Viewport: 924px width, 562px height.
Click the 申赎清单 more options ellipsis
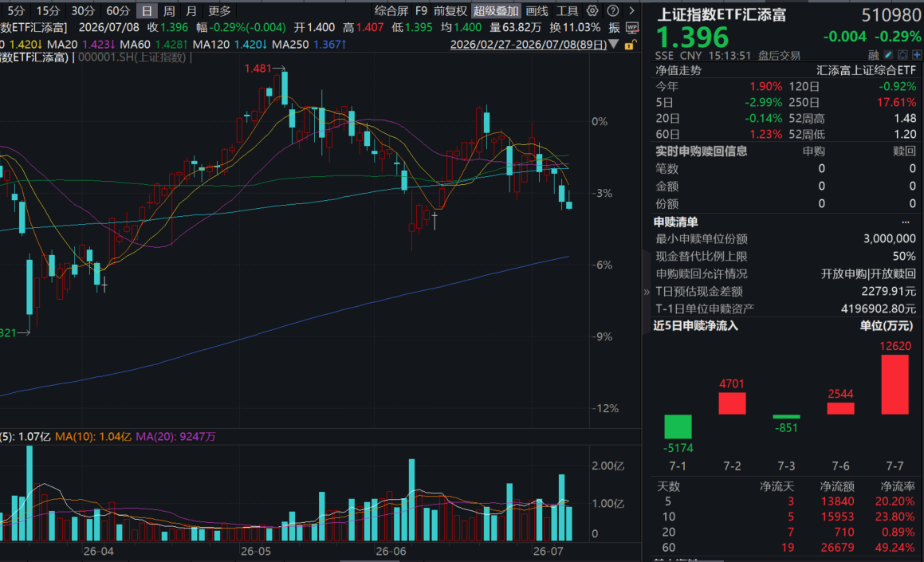pyautogui.click(x=906, y=222)
